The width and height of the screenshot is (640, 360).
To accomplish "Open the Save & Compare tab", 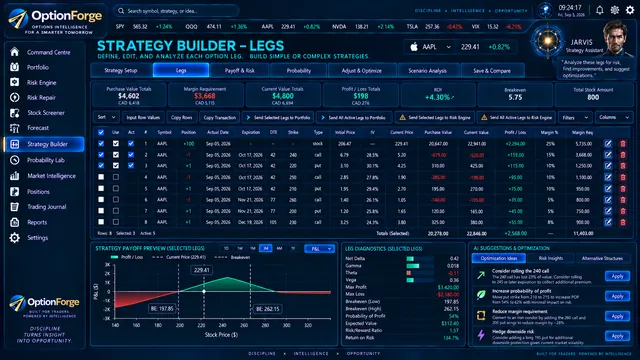I will (492, 70).
